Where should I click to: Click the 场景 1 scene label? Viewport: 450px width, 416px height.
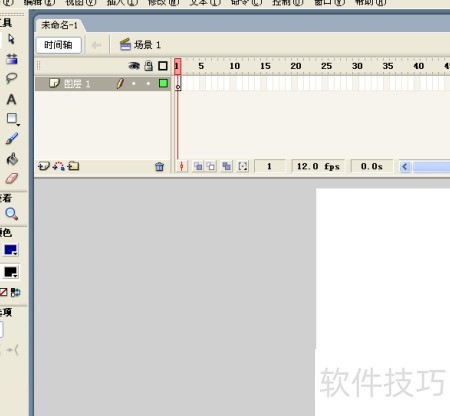(140, 45)
